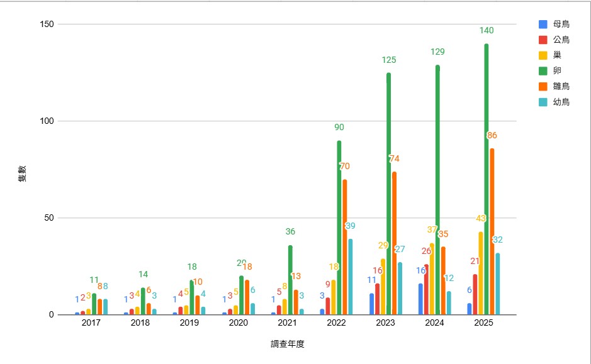
Task: Select the orange 雛鳥 bar for 2023
Action: (394, 243)
